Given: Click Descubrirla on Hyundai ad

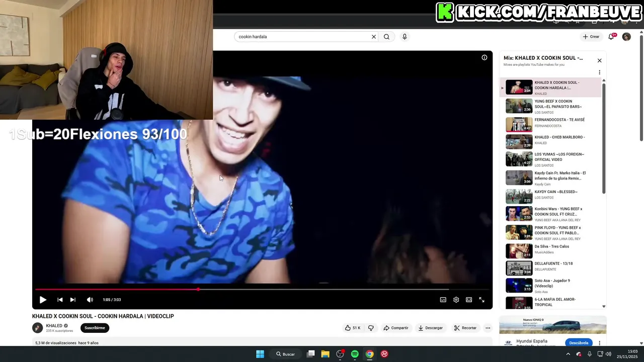Looking at the screenshot, I should (579, 343).
